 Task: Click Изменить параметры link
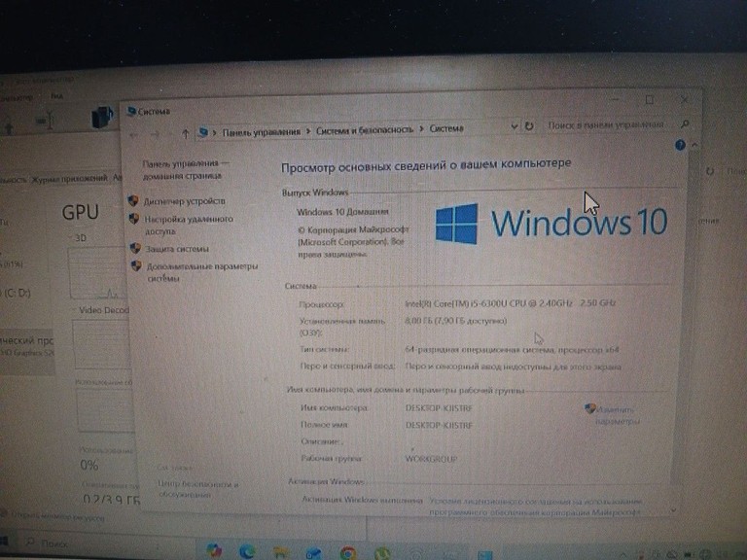(x=617, y=415)
